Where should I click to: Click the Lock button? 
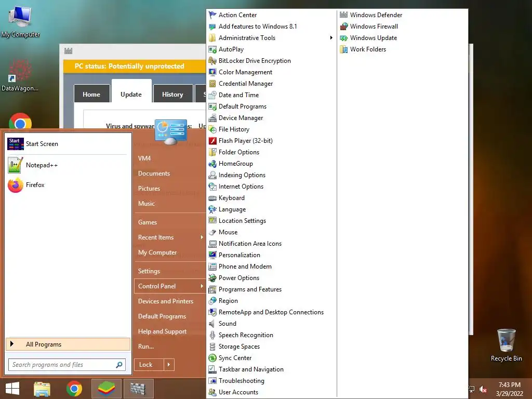click(149, 365)
